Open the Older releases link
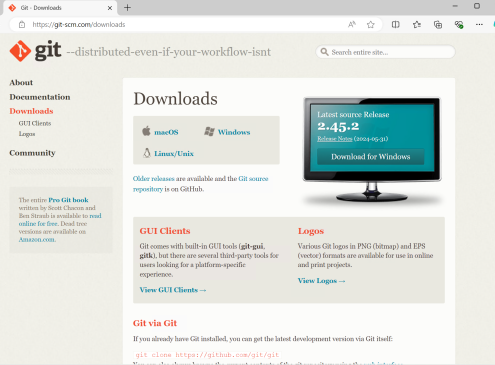Viewport: 495px width, 365px height. click(x=153, y=178)
